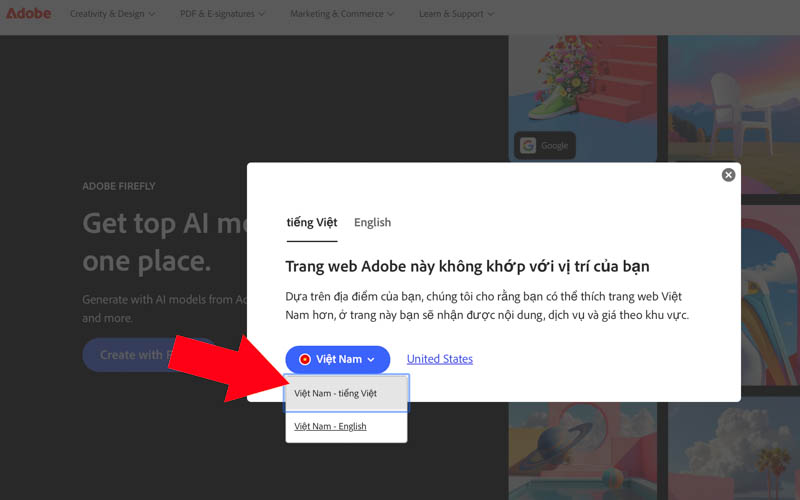Open the planet and pool thumbnail
Screen dimensions: 800x500
pyautogui.click(x=583, y=451)
